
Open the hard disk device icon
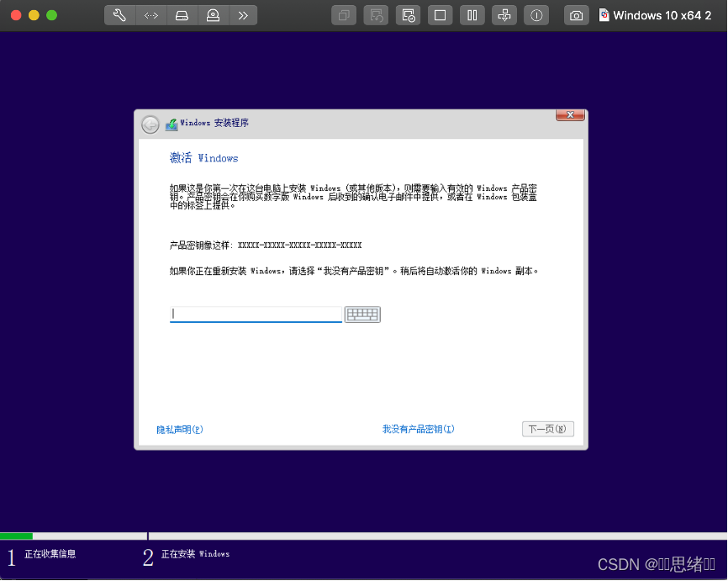tap(182, 15)
